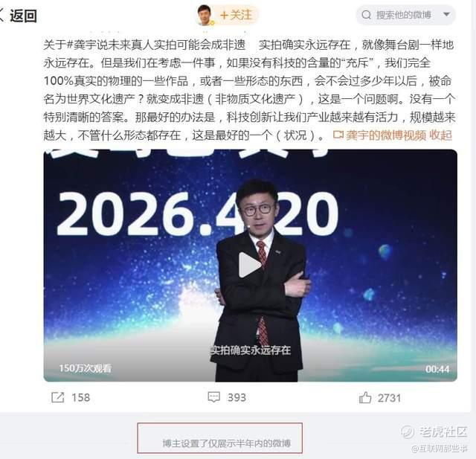Click the 393 comment count
The width and height of the screenshot is (476, 459).
click(237, 397)
